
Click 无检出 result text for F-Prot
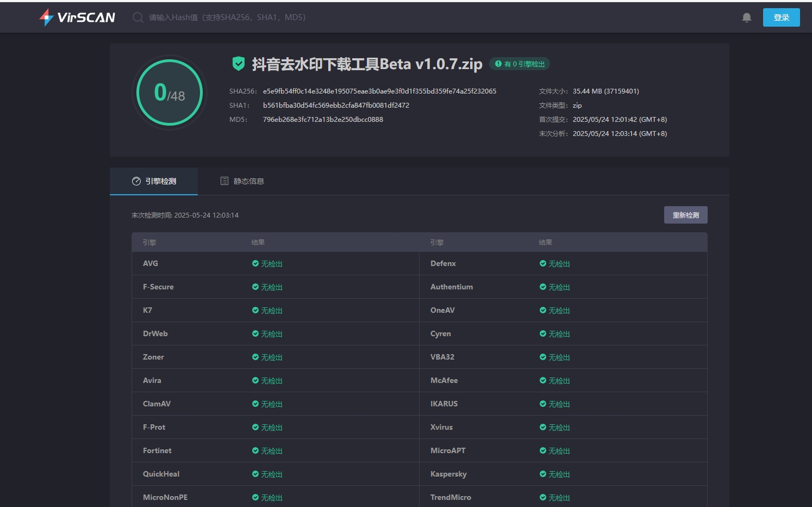coord(272,428)
